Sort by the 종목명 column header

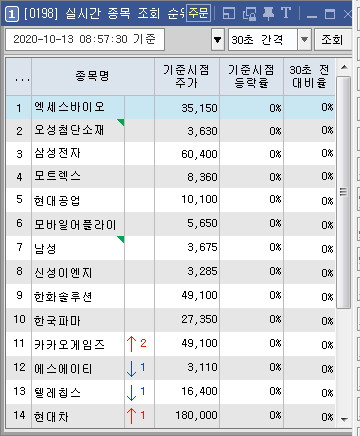pos(93,77)
